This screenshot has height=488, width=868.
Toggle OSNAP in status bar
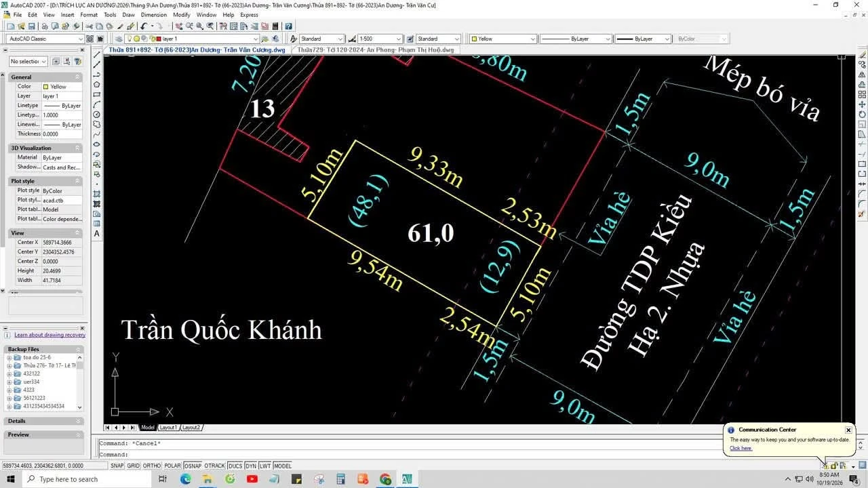pos(193,466)
